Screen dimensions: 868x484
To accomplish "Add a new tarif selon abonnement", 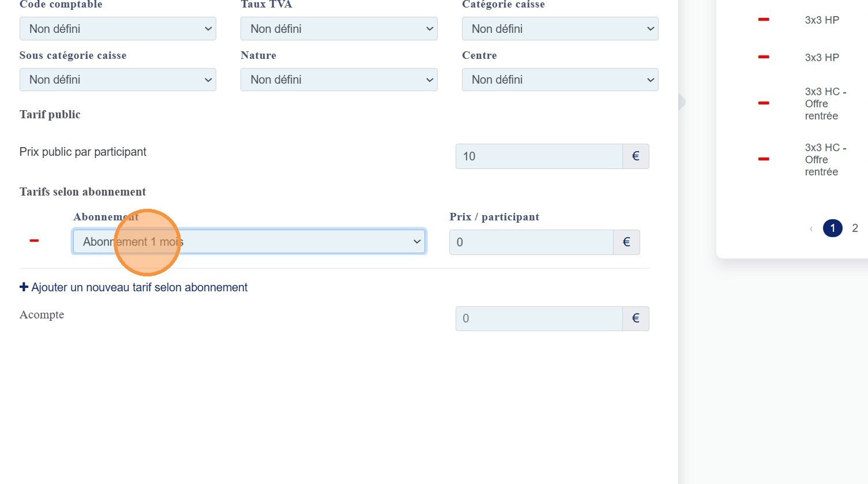I will [134, 287].
